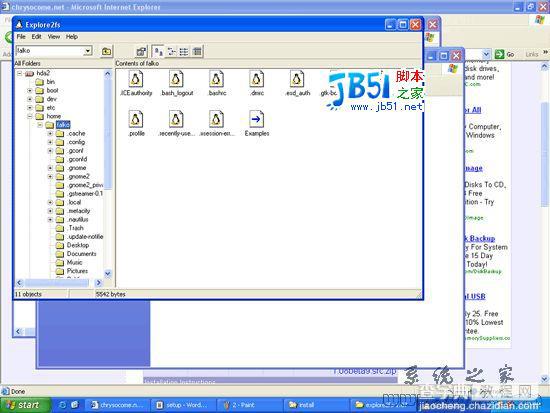Collapse the hda2 tree node
The height and width of the screenshot is (413, 550).
(x=20, y=73)
